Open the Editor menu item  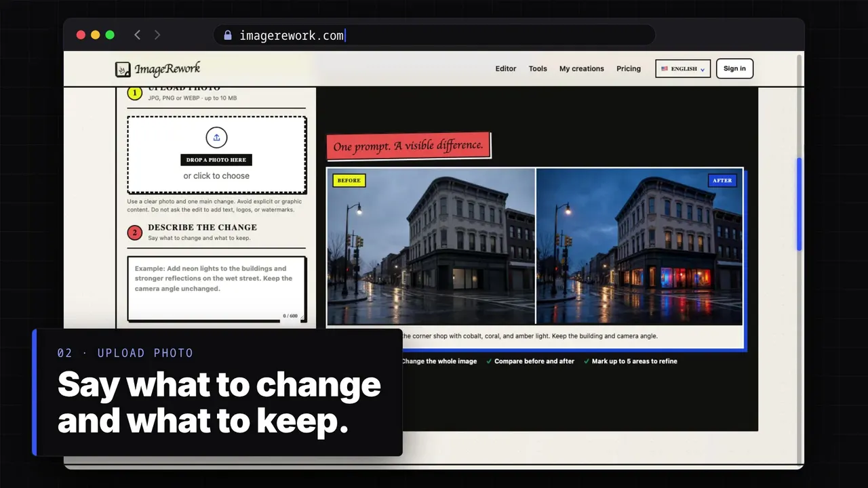tap(506, 68)
